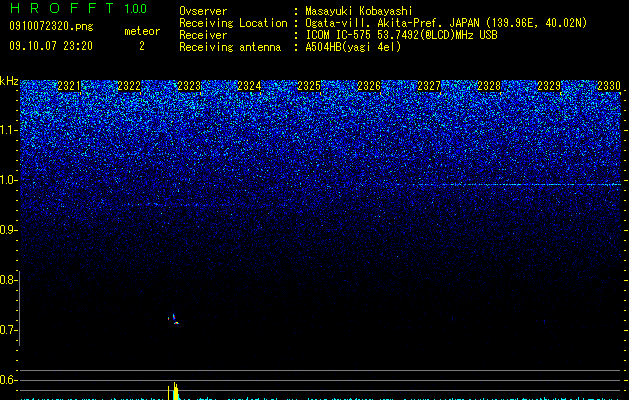The width and height of the screenshot is (629, 400).
Task: Click the 2330 time marker
Action: click(x=609, y=86)
